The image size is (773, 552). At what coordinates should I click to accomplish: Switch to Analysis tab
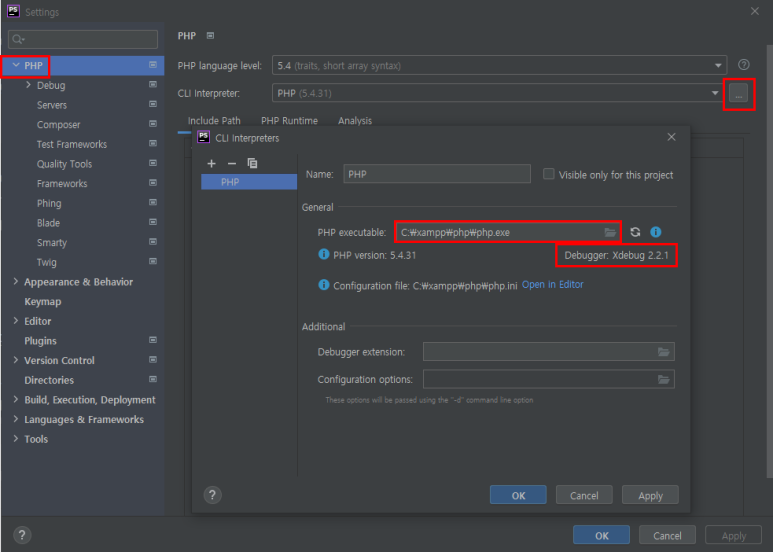[355, 121]
